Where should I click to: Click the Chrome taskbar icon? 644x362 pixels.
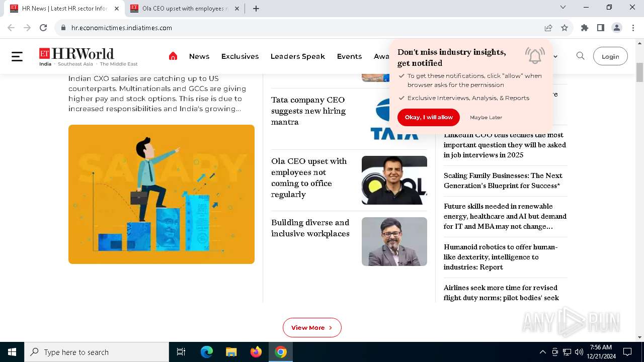(281, 352)
